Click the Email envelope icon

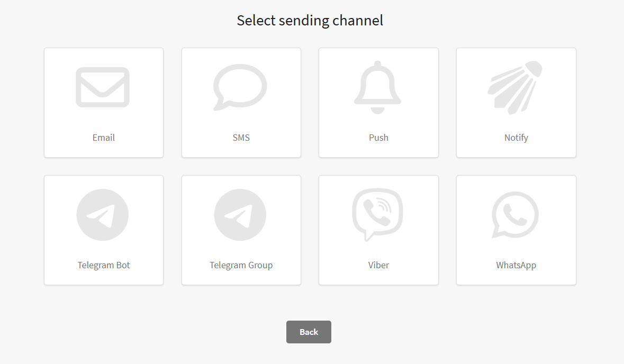(103, 87)
